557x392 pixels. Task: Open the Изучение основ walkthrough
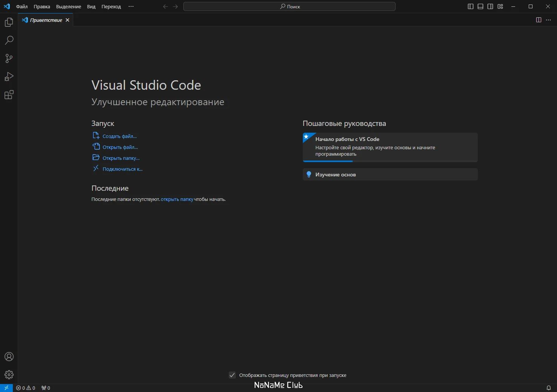[x=390, y=175]
